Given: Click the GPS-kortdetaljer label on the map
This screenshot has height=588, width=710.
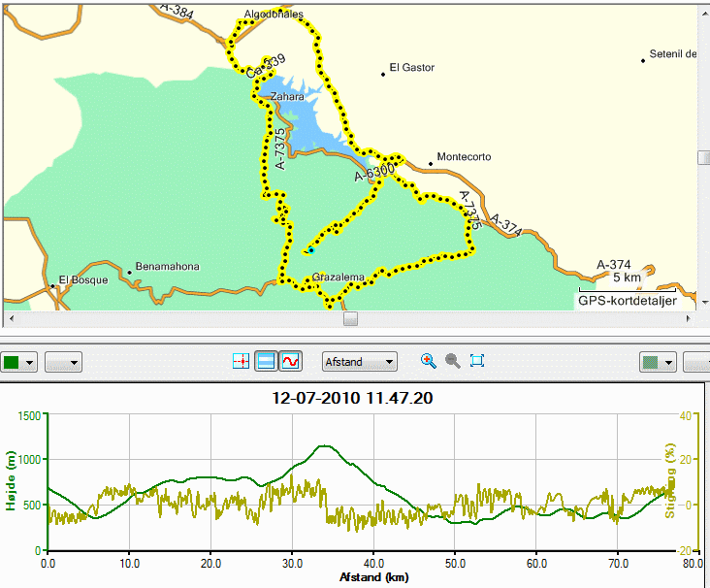Looking at the screenshot, I should point(628,301).
